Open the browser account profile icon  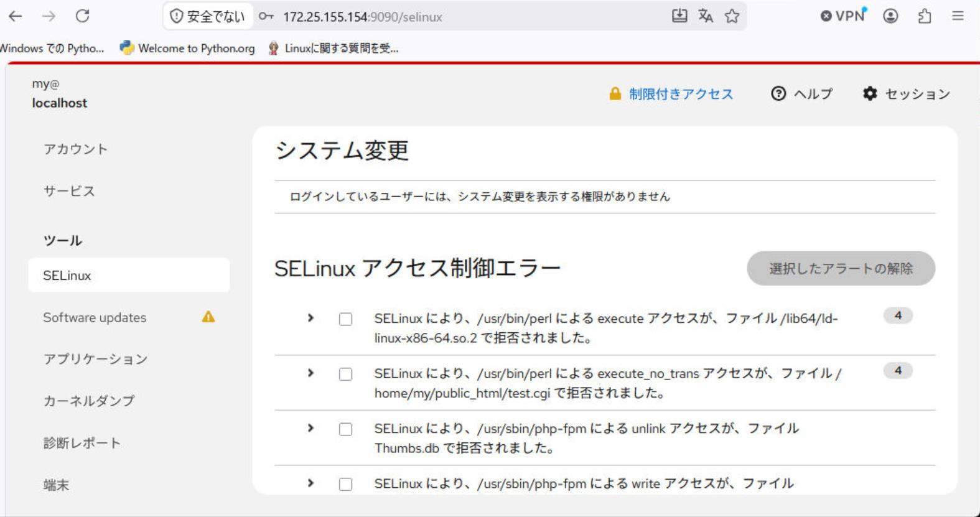[890, 16]
